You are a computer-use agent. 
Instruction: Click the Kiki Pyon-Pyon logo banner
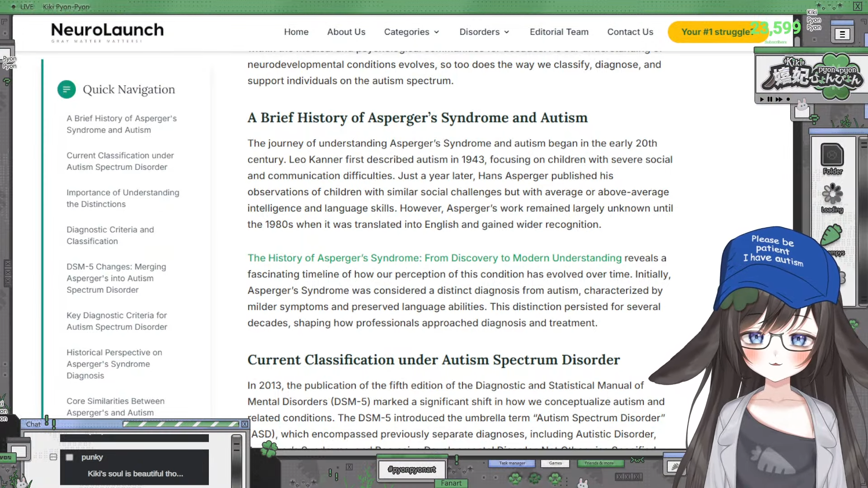811,76
